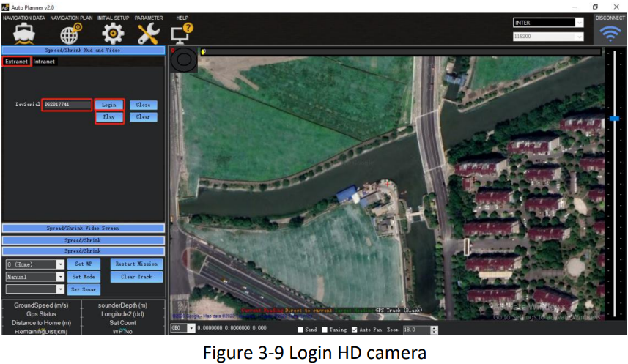This screenshot has width=628, height=364.
Task: Open the GEO coordinate dropdown
Action: 191,328
